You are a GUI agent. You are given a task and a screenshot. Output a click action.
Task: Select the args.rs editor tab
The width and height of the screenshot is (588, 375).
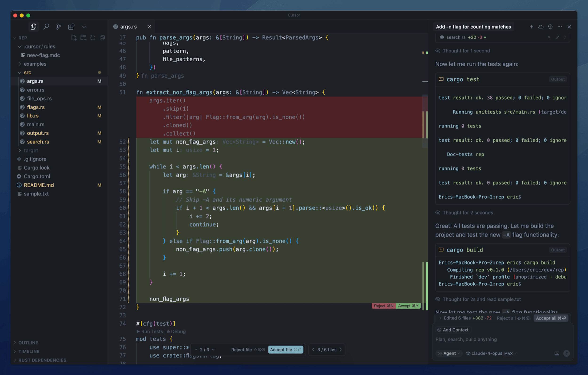tap(128, 27)
